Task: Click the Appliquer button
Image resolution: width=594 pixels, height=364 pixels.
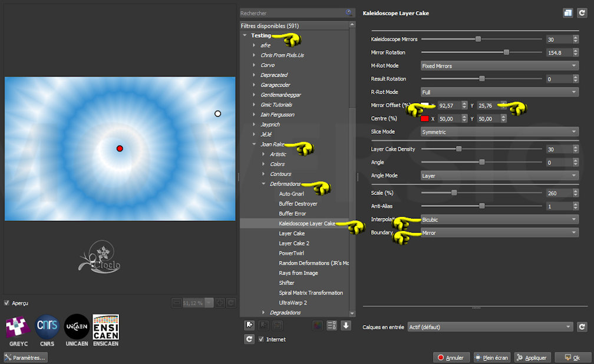Action: coord(533,358)
